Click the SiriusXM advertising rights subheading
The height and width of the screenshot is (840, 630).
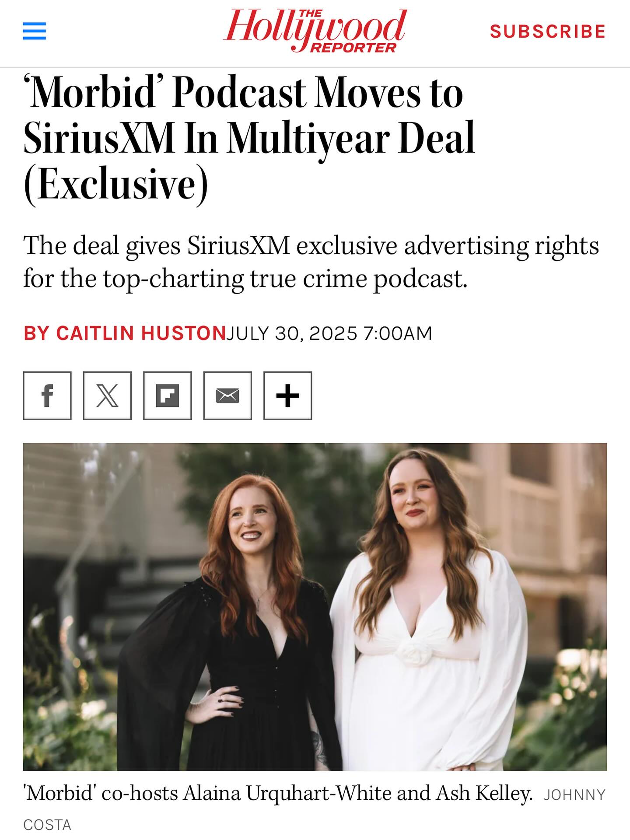311,262
